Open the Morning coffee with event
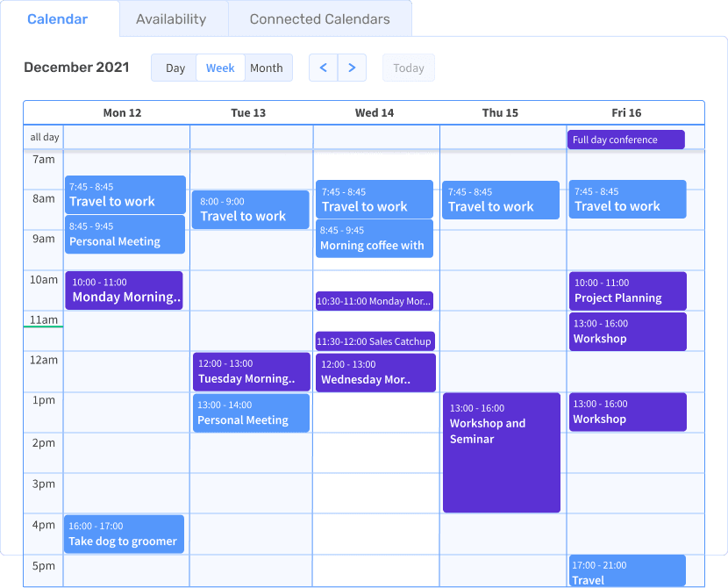The image size is (728, 588). (375, 238)
